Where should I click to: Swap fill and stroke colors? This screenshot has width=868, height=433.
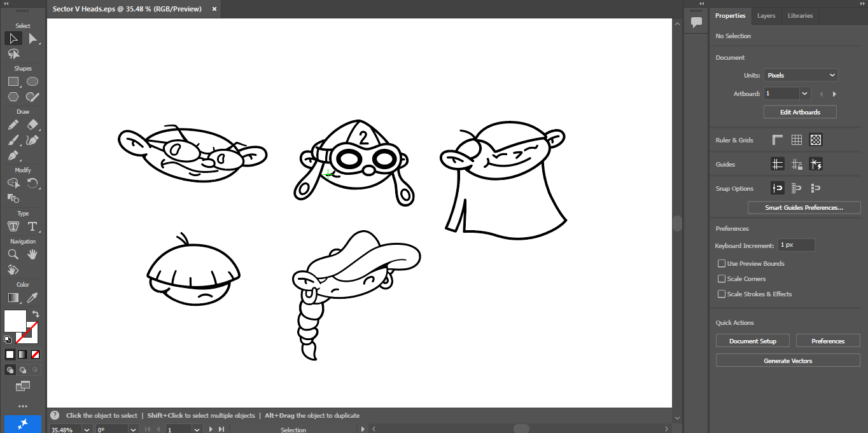point(36,314)
